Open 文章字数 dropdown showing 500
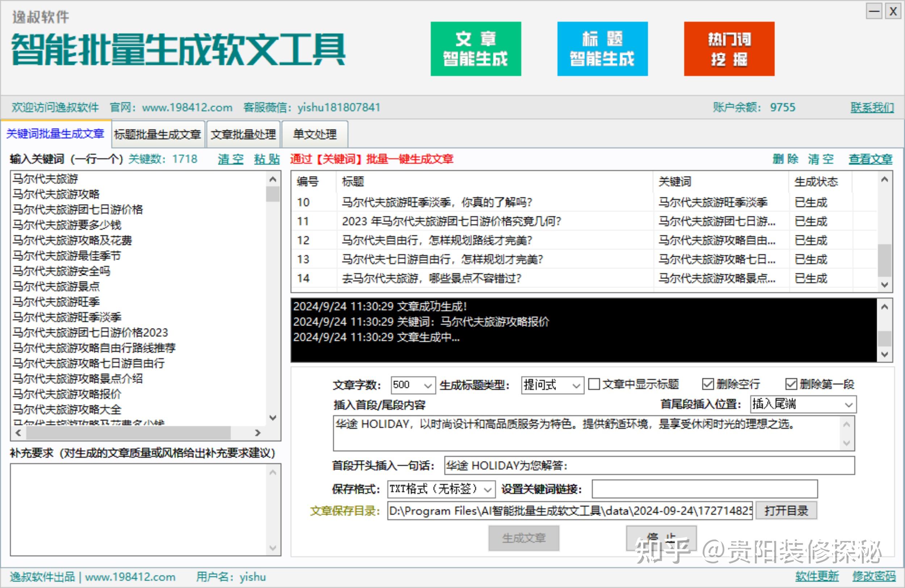905x588 pixels. 413,385
